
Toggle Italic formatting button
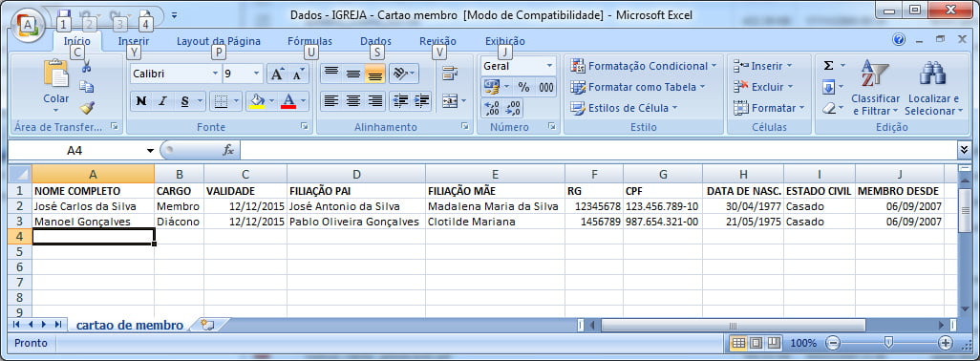tap(162, 101)
